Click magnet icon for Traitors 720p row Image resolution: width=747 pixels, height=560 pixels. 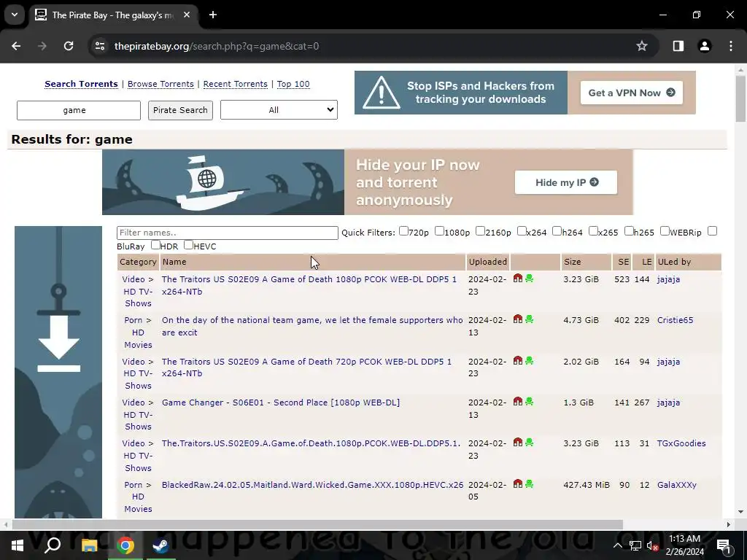click(x=518, y=360)
